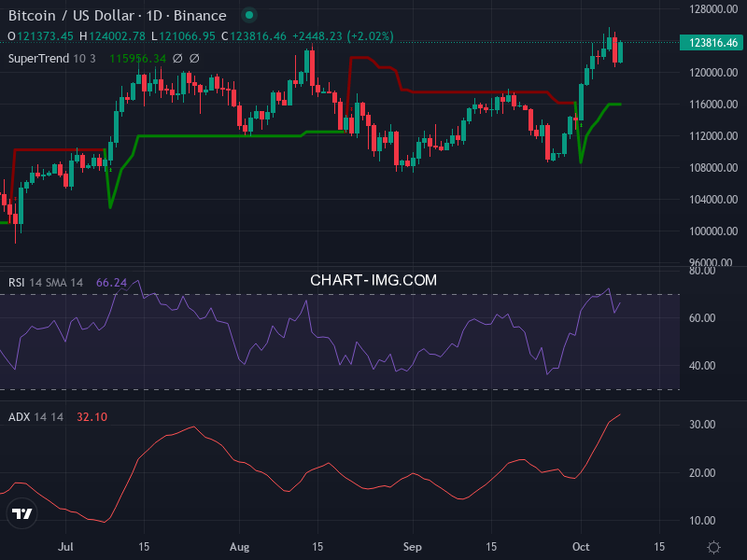Click the RSI value 66.24
Viewport: 747px width, 560px height.
[x=111, y=282]
